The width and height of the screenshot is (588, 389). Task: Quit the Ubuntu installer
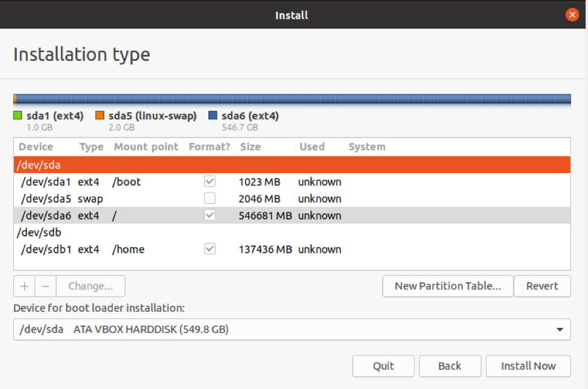click(383, 365)
